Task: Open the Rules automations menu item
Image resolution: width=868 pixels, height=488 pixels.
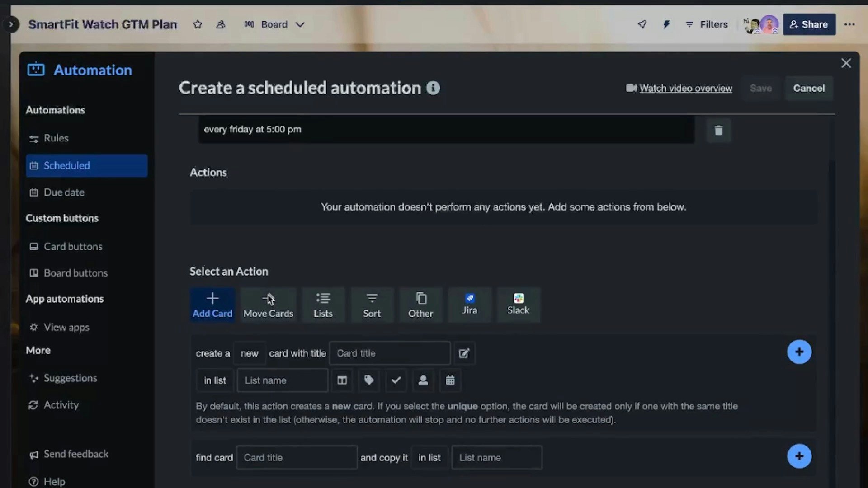Action: pos(56,138)
